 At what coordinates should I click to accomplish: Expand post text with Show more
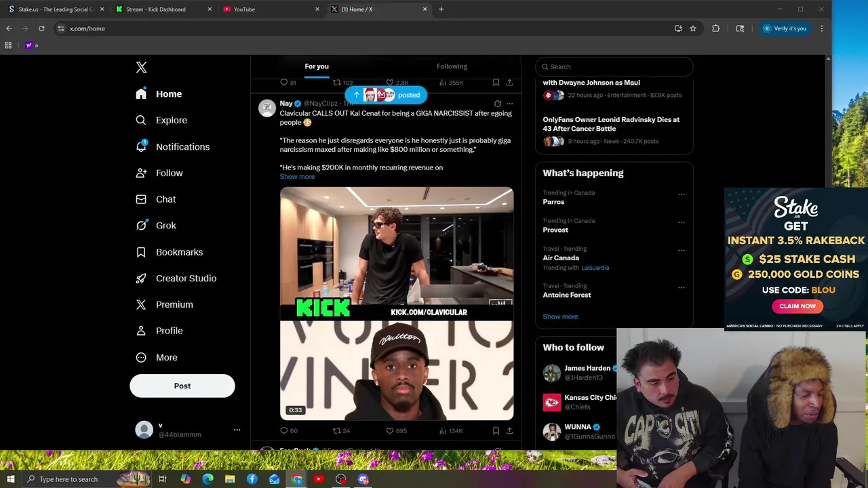click(297, 176)
